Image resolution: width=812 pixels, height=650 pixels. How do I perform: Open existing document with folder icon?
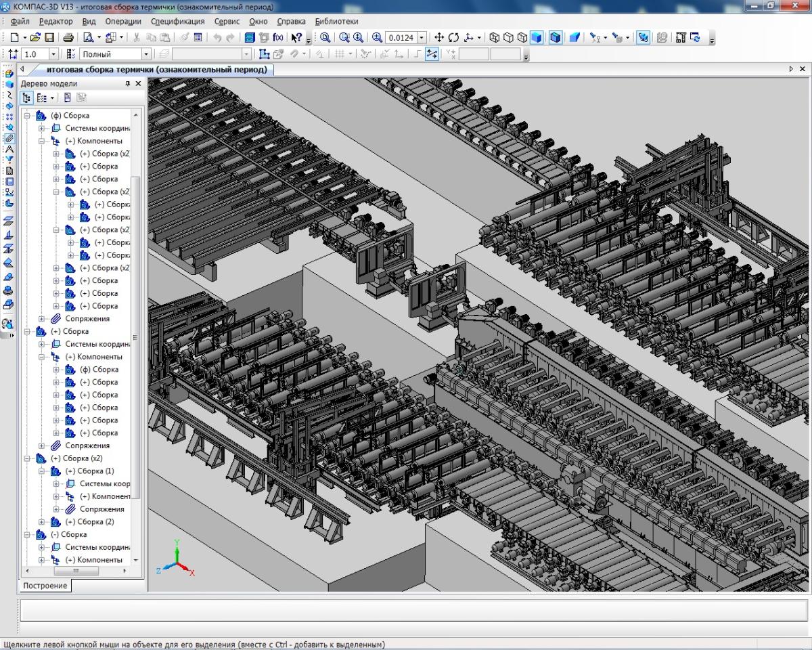click(35, 38)
